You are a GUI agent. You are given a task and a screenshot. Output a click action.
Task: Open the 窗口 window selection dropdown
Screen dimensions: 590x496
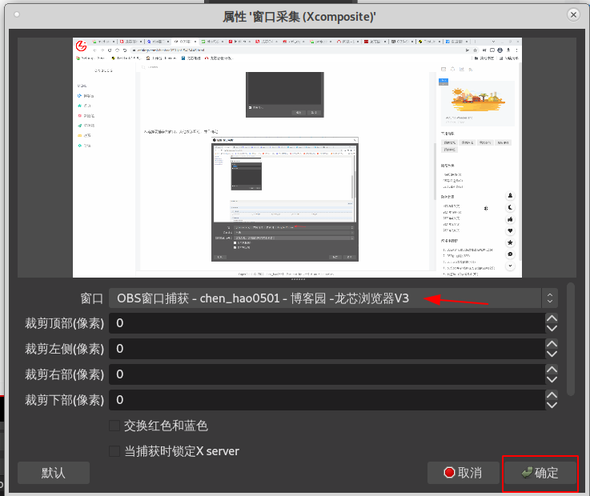click(x=333, y=298)
